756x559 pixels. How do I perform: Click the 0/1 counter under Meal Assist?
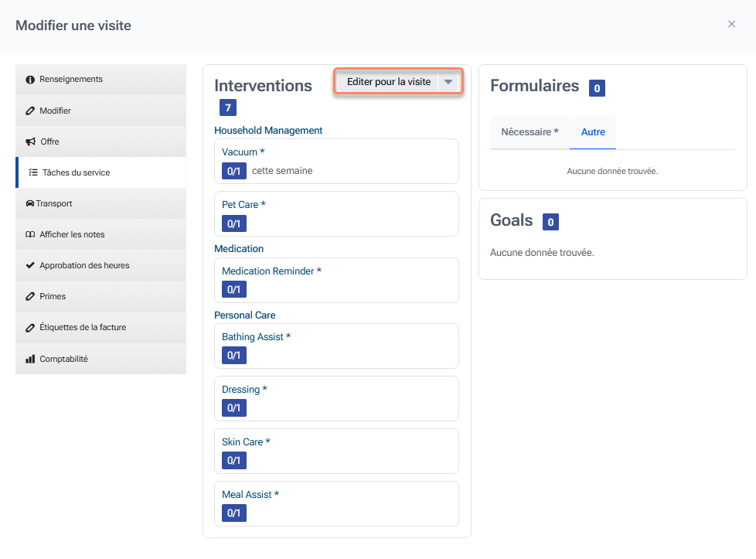(x=233, y=513)
